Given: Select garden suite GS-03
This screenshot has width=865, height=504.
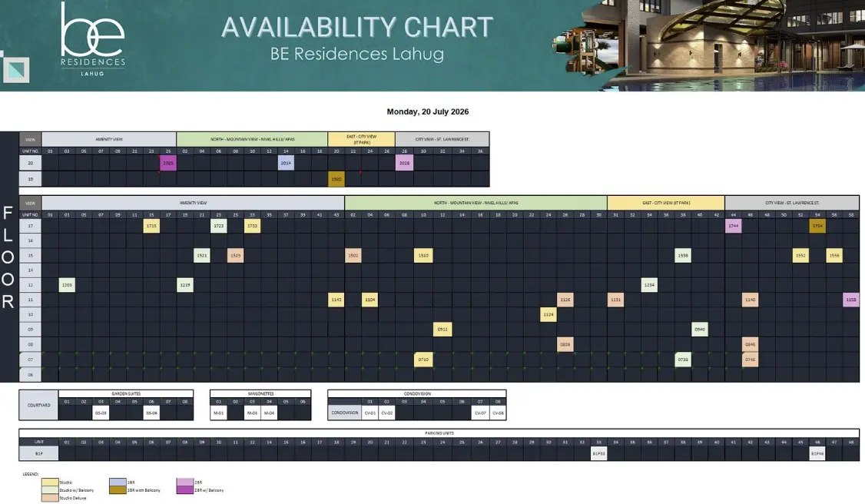Looking at the screenshot, I should 101,413.
